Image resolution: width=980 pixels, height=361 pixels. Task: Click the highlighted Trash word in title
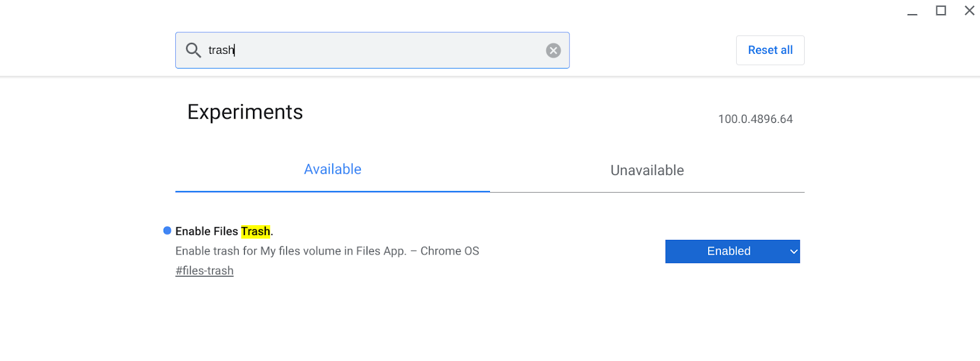(255, 231)
